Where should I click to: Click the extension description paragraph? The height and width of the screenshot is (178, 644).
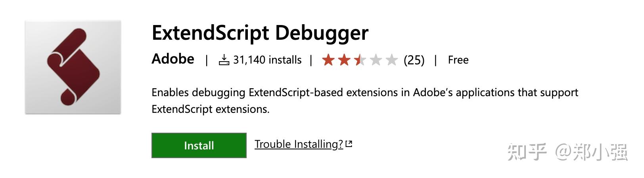coord(365,101)
